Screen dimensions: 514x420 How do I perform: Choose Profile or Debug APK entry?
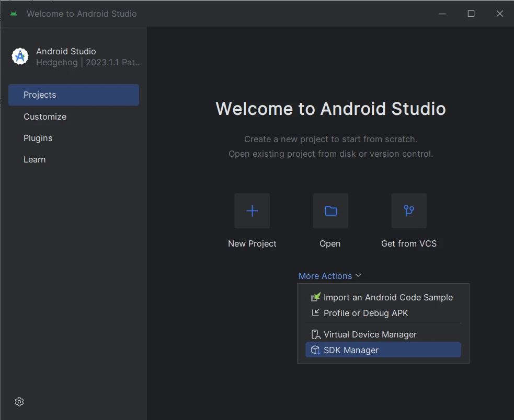click(x=365, y=313)
